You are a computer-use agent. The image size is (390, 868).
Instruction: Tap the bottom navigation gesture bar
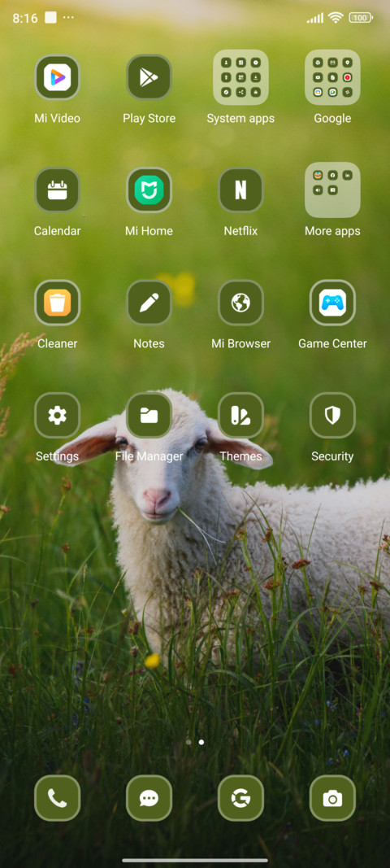point(195,860)
